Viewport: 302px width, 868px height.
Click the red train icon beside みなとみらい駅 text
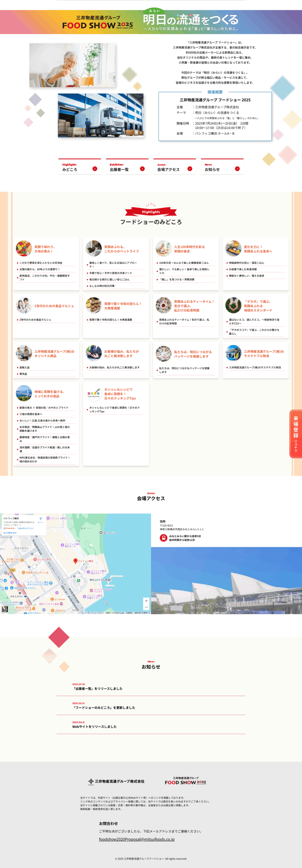tap(163, 538)
